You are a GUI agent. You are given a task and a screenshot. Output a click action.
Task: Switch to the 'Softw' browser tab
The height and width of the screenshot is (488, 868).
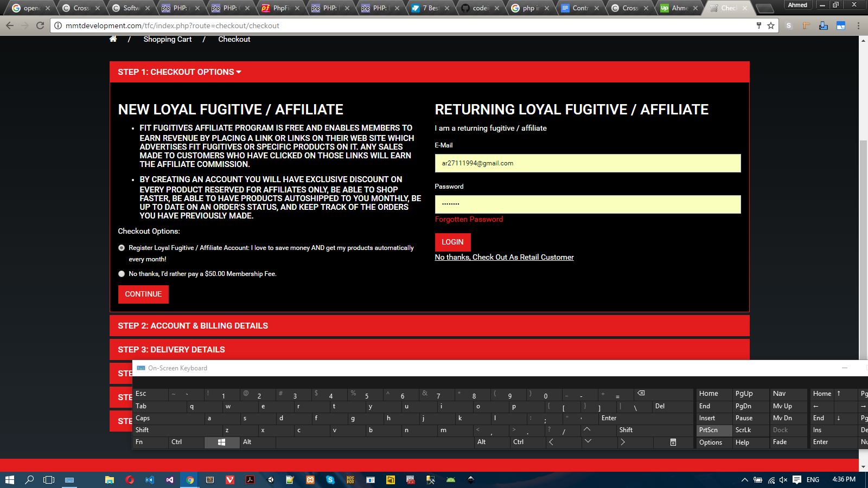131,8
